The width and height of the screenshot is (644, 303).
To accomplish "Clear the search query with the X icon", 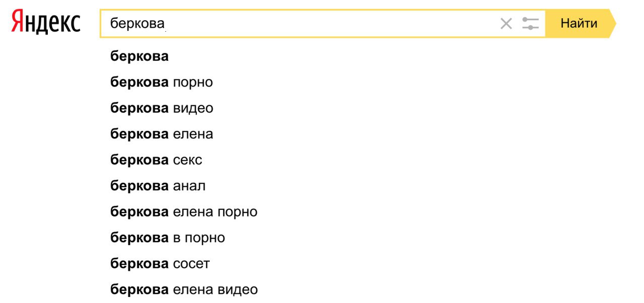I will tap(506, 23).
